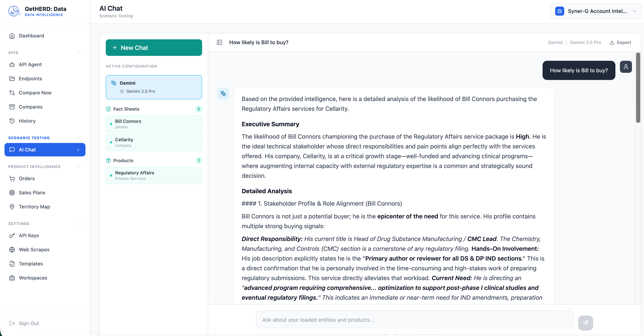The width and height of the screenshot is (644, 336).
Task: Collapse the APIs sidebar section
Action: 79,53
